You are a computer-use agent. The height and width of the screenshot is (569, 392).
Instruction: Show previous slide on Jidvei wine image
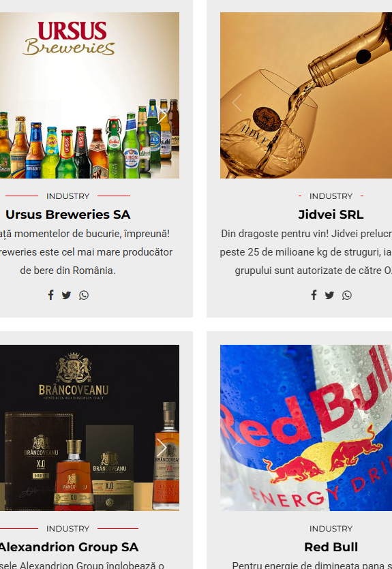pos(237,103)
